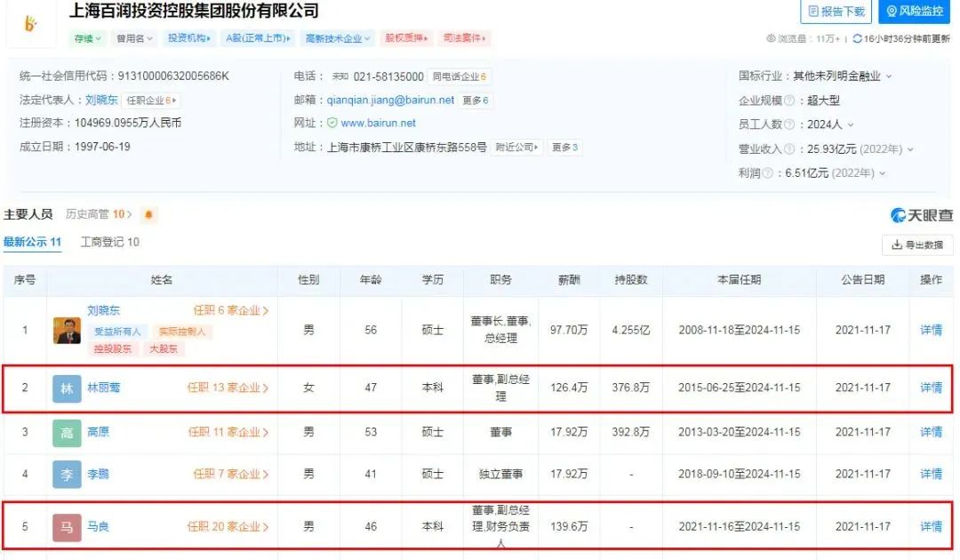Expand 任职 13 家企业 for 林丽莺
The height and width of the screenshot is (560, 960).
[228, 388]
